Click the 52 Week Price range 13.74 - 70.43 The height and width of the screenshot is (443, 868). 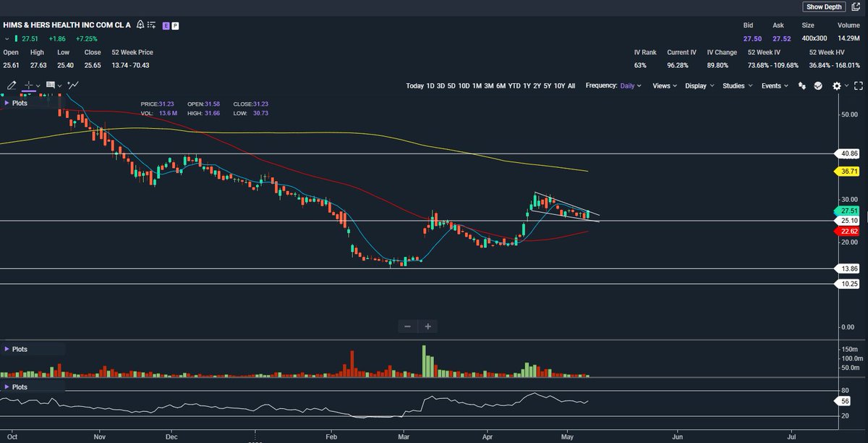click(x=130, y=65)
